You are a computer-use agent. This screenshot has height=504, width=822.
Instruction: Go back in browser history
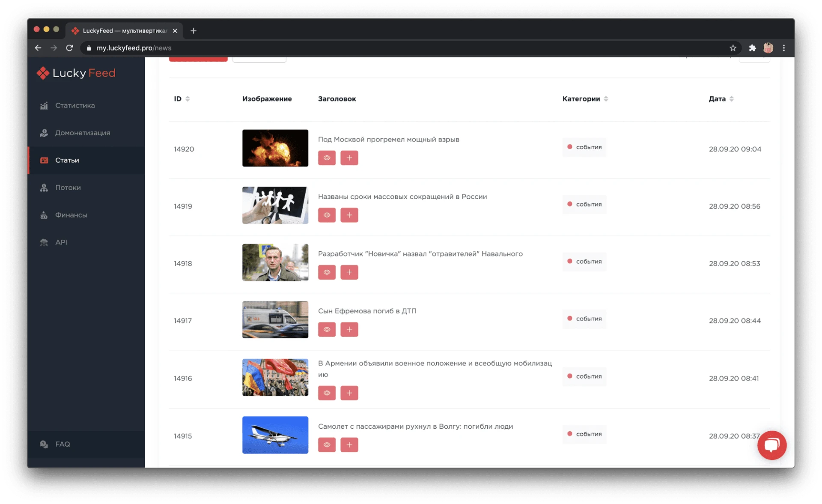click(38, 48)
